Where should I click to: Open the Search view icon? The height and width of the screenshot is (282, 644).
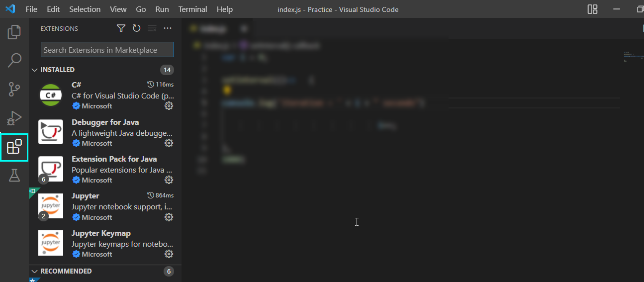[x=14, y=61]
